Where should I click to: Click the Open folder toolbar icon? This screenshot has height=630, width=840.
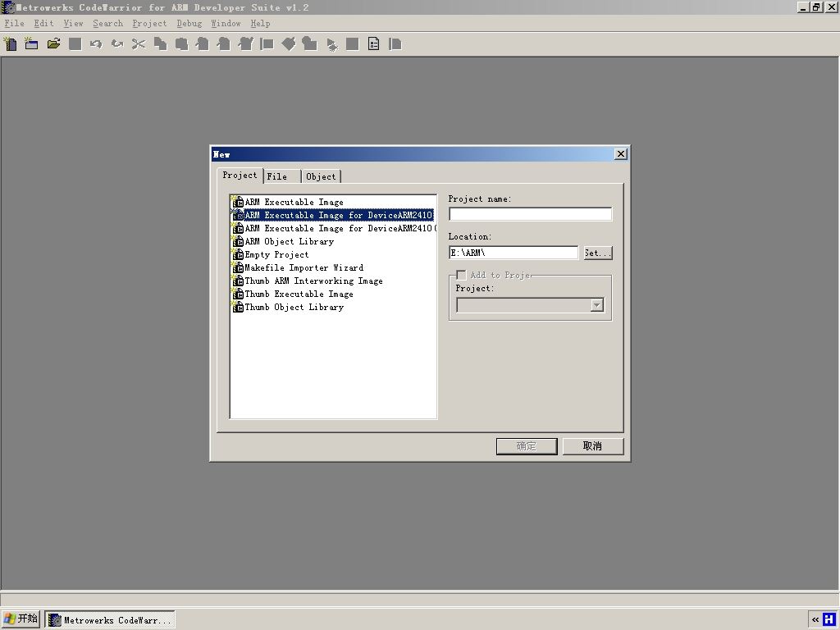[x=53, y=44]
